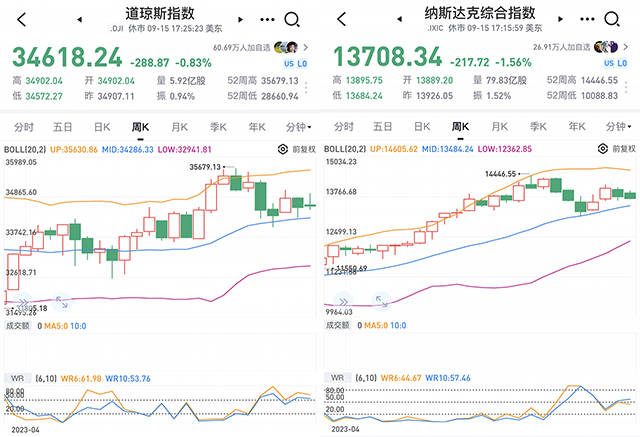Open the L0 badge on Dow Jones panel
This screenshot has width=640, height=437.
click(302, 64)
